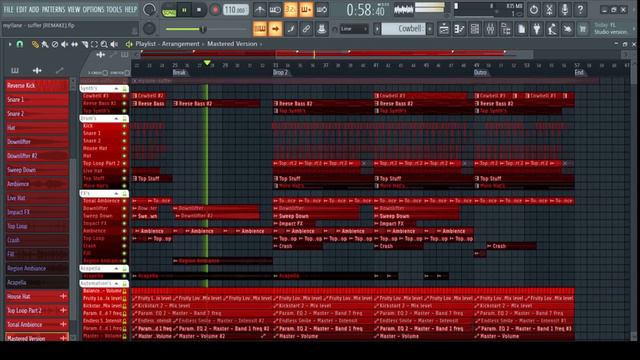Toggle the orange arrow auto-scroll icon
Viewport: 640px width, 360px height.
(x=275, y=29)
